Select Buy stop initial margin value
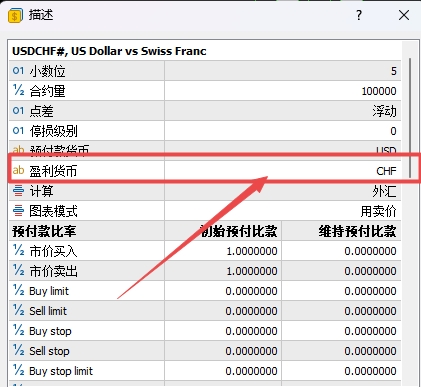The height and width of the screenshot is (387, 421). (251, 331)
